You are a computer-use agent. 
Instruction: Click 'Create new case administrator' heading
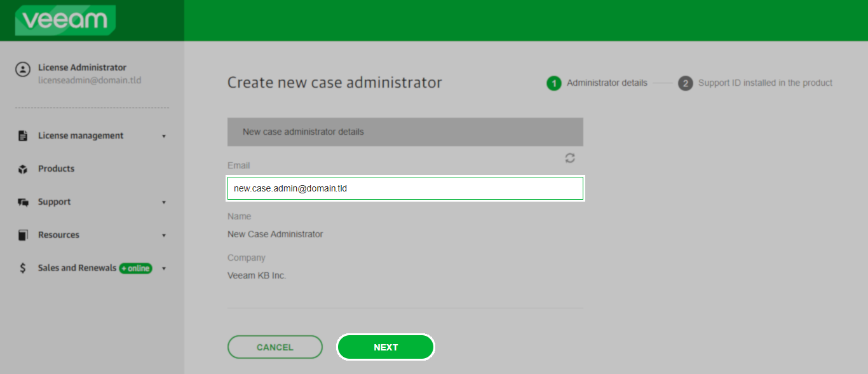pos(335,82)
